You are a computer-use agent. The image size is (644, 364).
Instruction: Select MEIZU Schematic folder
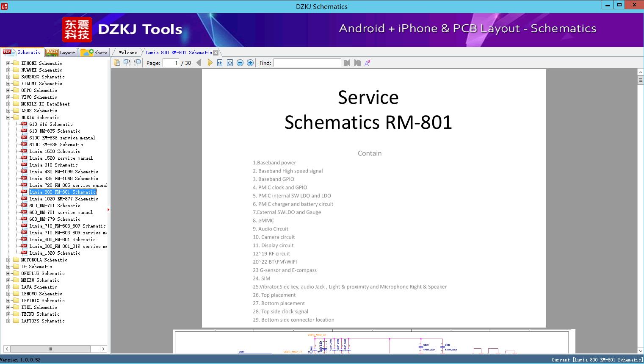point(40,280)
